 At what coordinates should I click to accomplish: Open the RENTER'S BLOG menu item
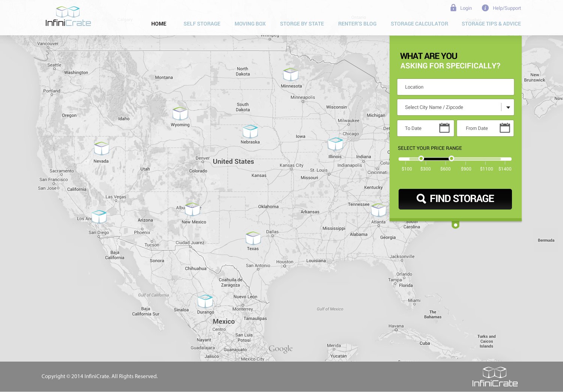click(x=357, y=24)
